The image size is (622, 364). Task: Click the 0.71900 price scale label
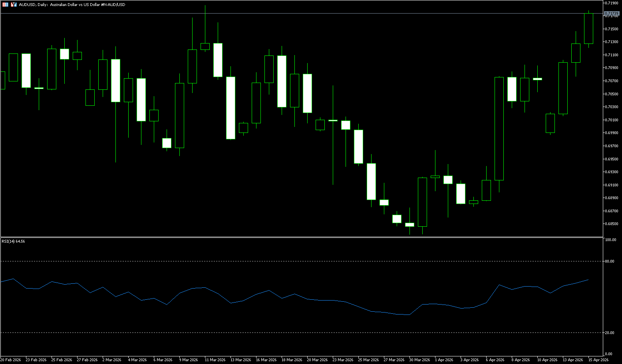[612, 3]
